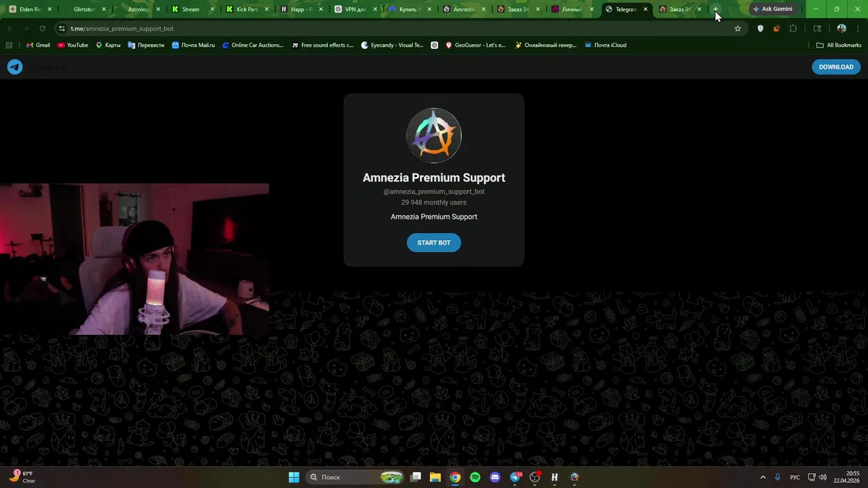Open the orange extension icon in toolbar
This screenshot has width=868, height=488.
point(776,28)
